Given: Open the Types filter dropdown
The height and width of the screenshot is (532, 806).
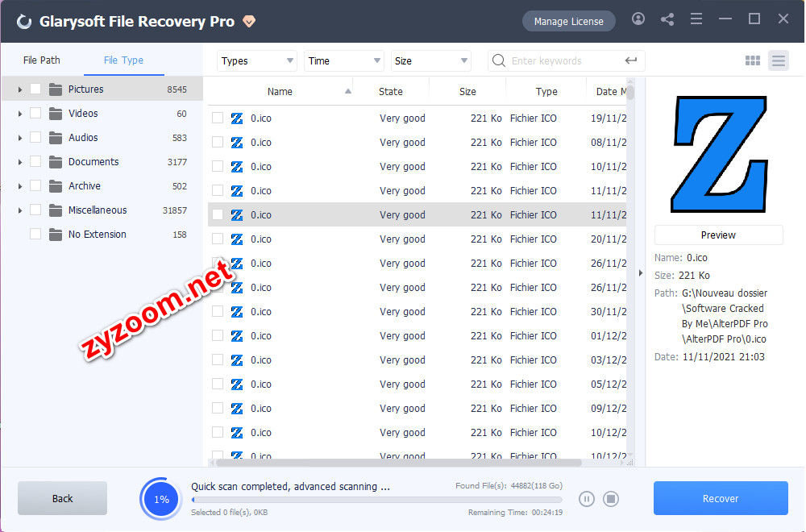Looking at the screenshot, I should [257, 60].
